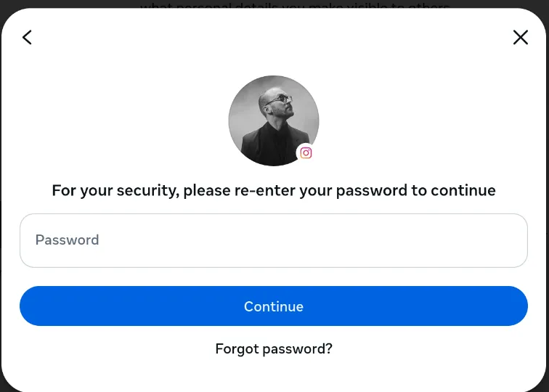Click the security re-enter password heading
Image resolution: width=549 pixels, height=392 pixels.
tap(274, 191)
